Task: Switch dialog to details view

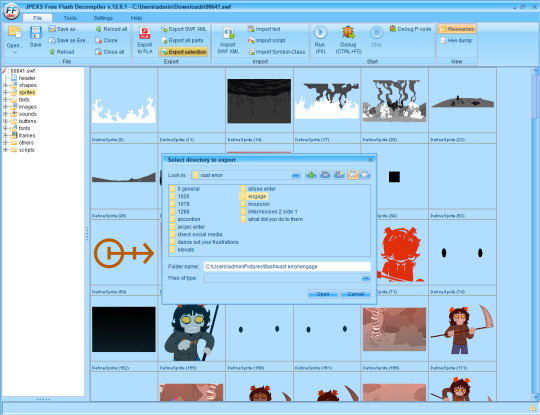Action: pos(365,175)
